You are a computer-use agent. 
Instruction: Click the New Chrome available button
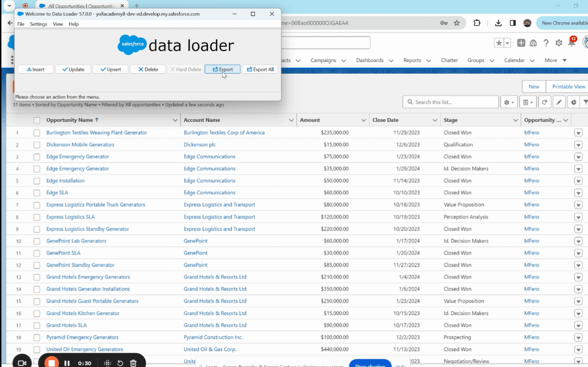click(x=562, y=23)
